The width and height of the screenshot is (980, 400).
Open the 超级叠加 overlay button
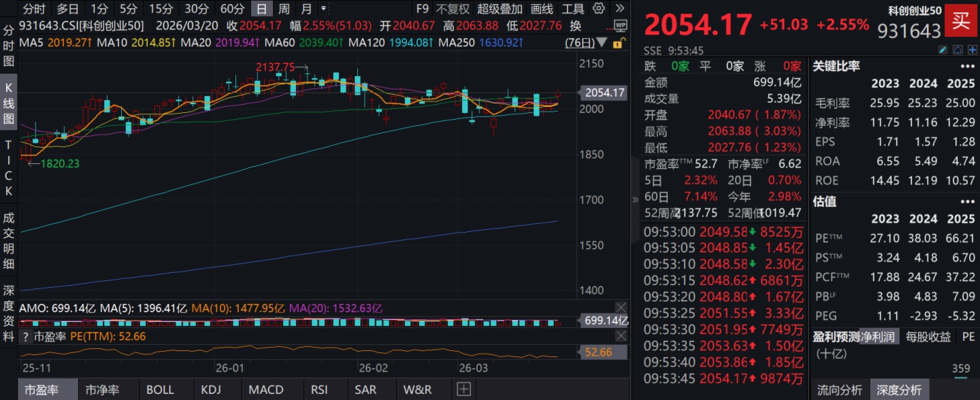point(500,9)
